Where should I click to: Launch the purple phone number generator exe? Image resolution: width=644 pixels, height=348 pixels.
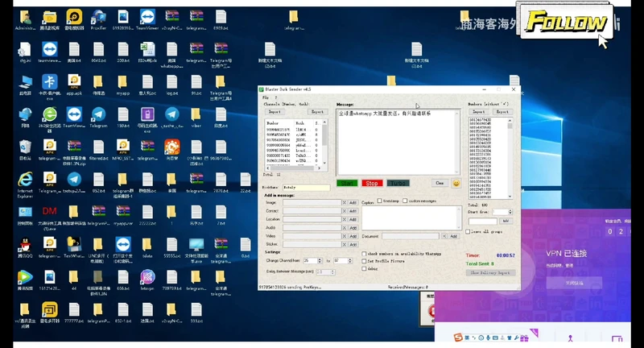click(x=147, y=119)
